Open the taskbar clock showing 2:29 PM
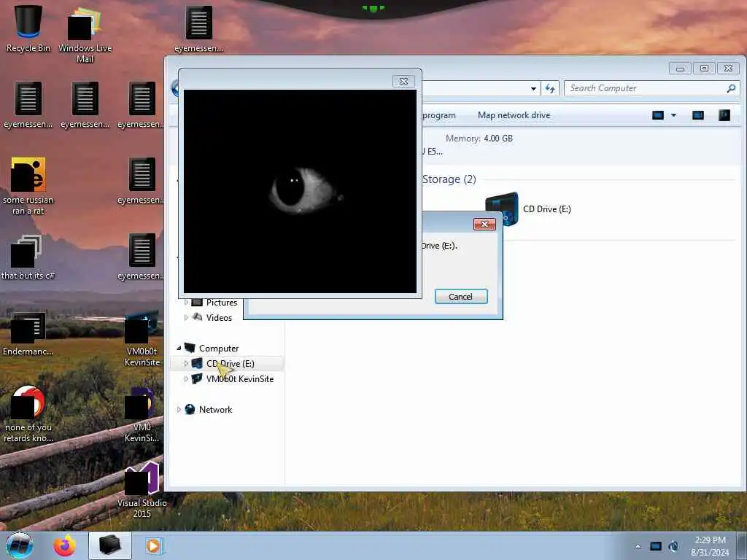 click(x=710, y=546)
